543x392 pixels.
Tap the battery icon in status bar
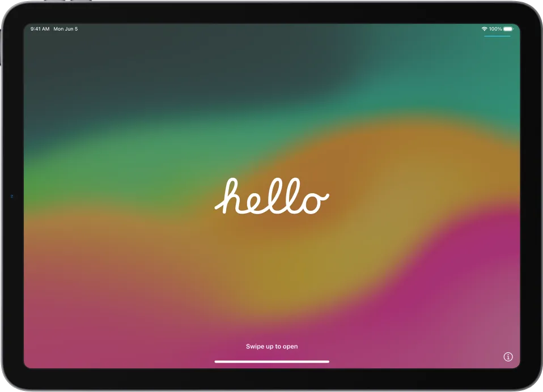[x=508, y=29]
